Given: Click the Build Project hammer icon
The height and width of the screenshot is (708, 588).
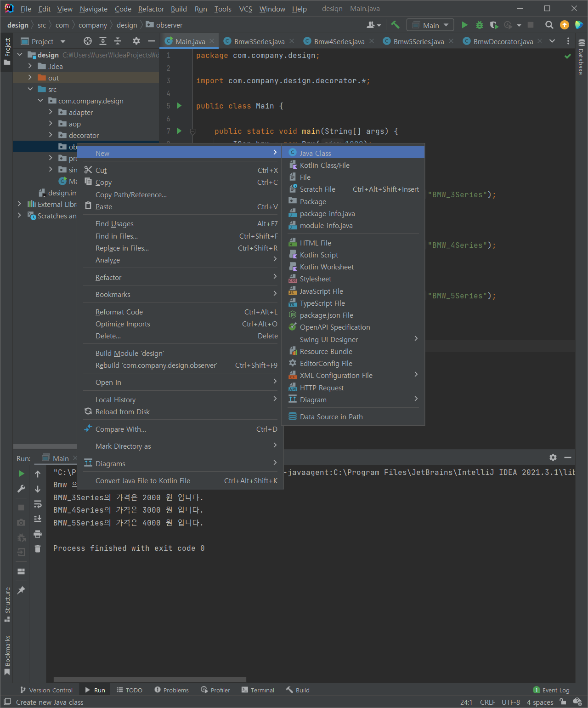Looking at the screenshot, I should [395, 25].
